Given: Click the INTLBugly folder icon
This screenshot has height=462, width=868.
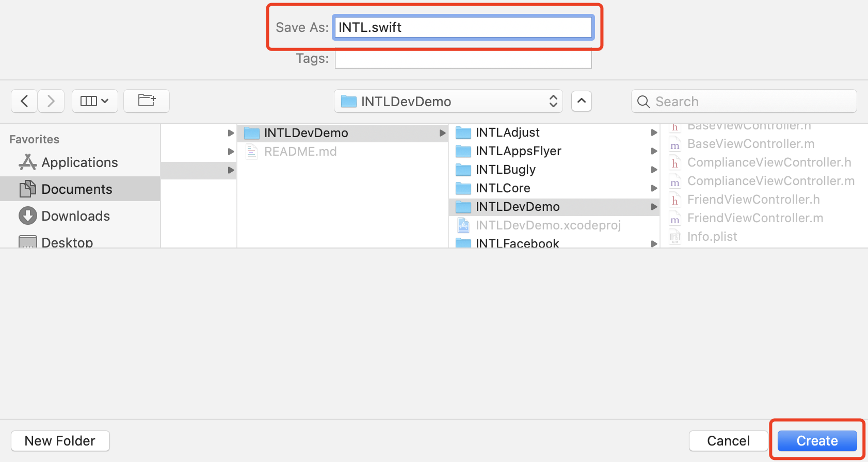Looking at the screenshot, I should point(463,170).
